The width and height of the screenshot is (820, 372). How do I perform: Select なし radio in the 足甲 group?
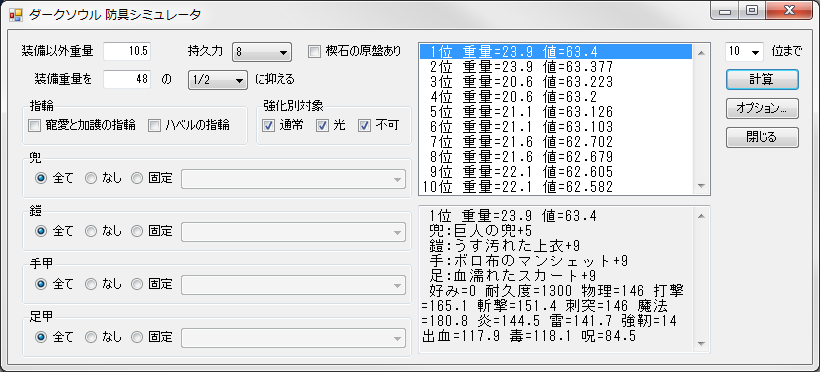click(91, 337)
